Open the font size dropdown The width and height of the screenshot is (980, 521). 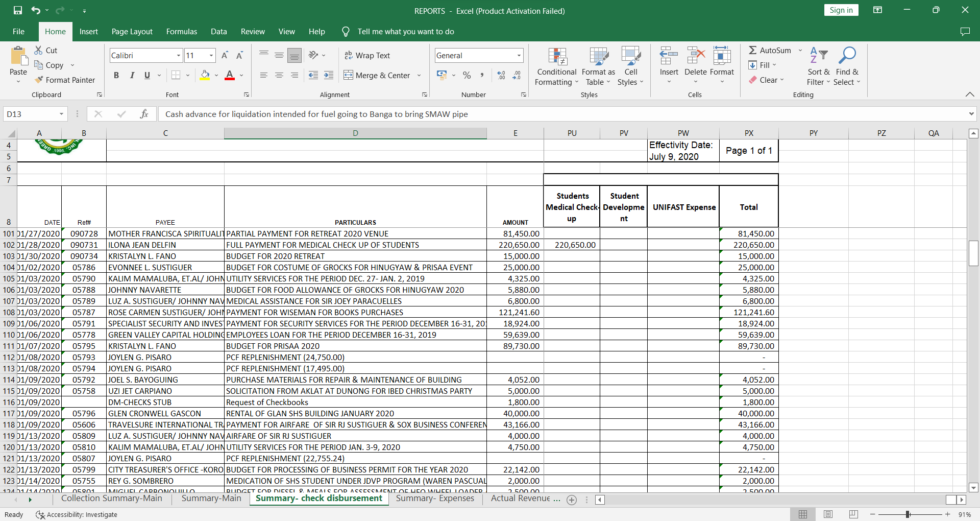(x=211, y=55)
